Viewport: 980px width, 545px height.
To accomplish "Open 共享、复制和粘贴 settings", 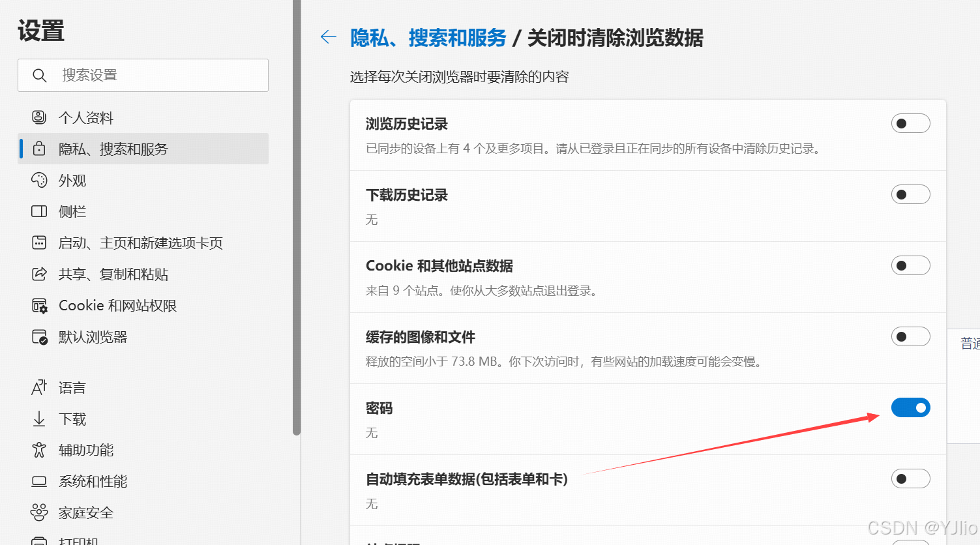I will [x=143, y=274].
